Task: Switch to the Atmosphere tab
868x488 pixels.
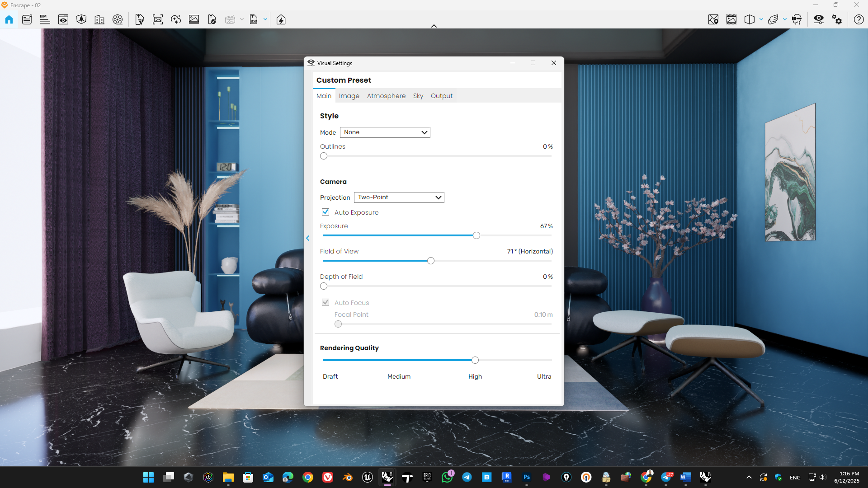Action: pos(386,96)
